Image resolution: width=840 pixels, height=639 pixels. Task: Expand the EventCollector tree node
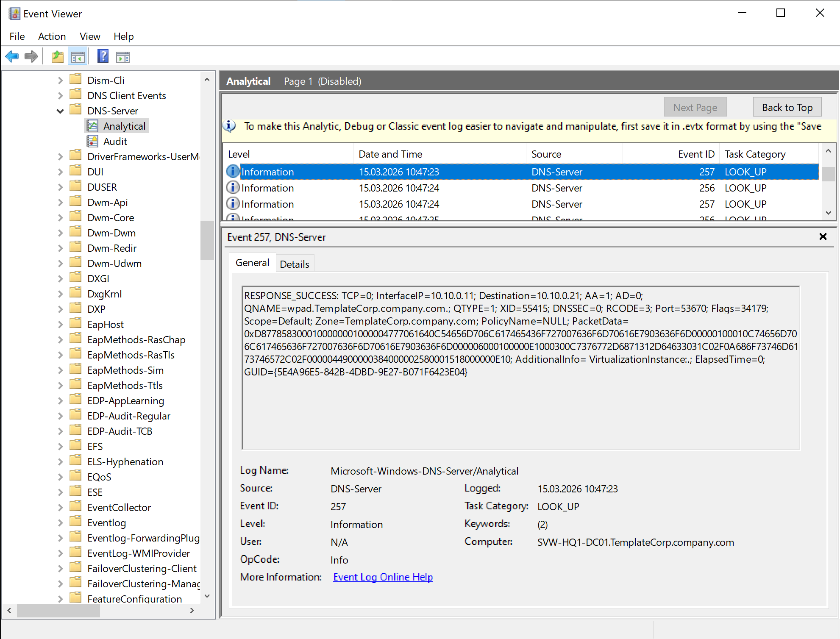(x=60, y=508)
